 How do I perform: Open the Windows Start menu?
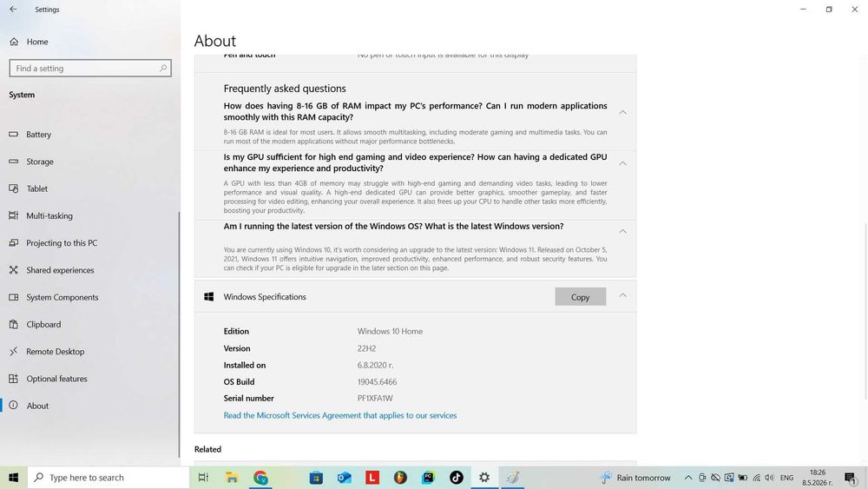click(x=13, y=478)
